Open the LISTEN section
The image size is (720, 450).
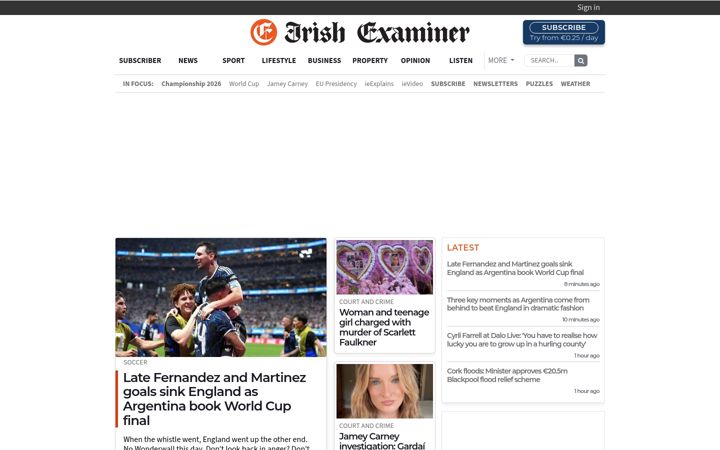[x=461, y=61]
